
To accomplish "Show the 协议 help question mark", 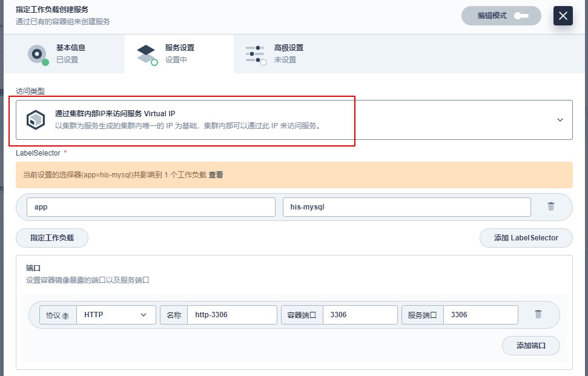I will point(65,315).
